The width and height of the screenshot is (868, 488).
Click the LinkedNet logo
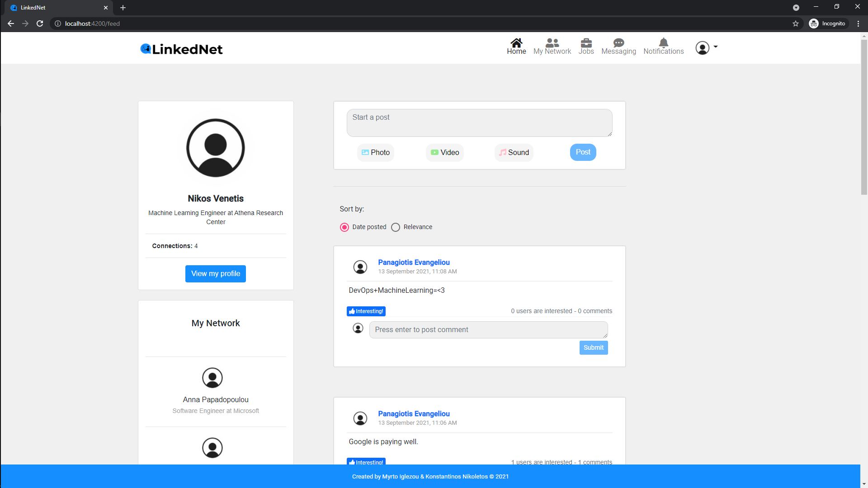(x=181, y=49)
